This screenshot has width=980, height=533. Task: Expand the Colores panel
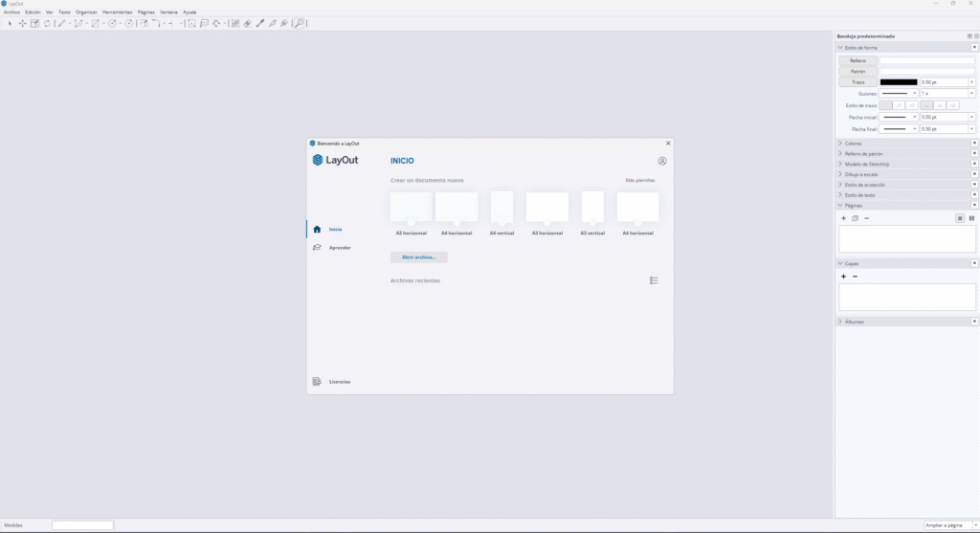(852, 144)
